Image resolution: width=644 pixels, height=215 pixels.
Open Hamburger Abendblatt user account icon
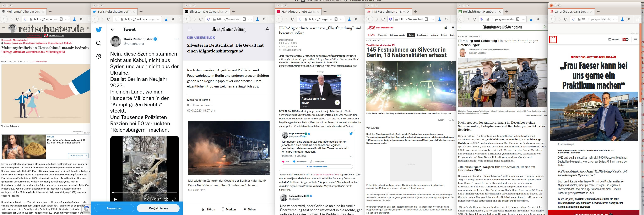click(x=544, y=27)
